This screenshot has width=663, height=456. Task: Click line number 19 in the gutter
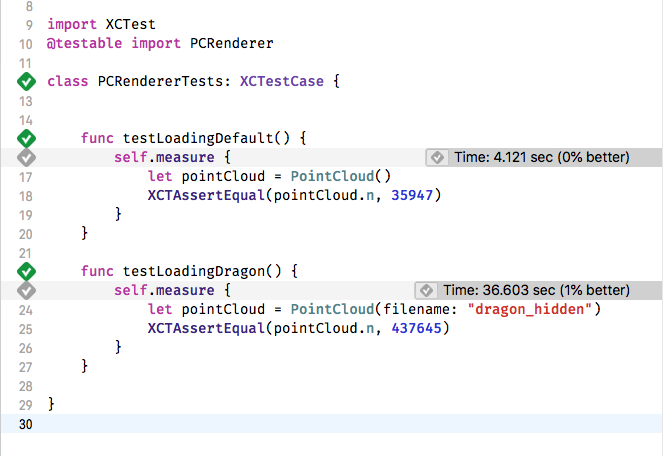point(26,214)
